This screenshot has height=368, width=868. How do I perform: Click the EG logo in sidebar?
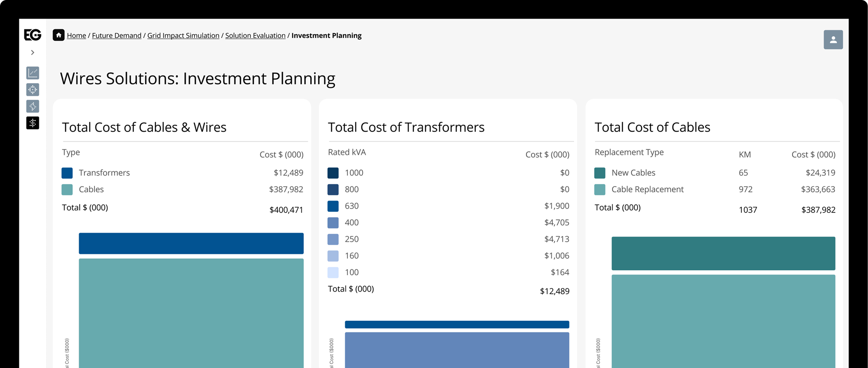[x=32, y=35]
